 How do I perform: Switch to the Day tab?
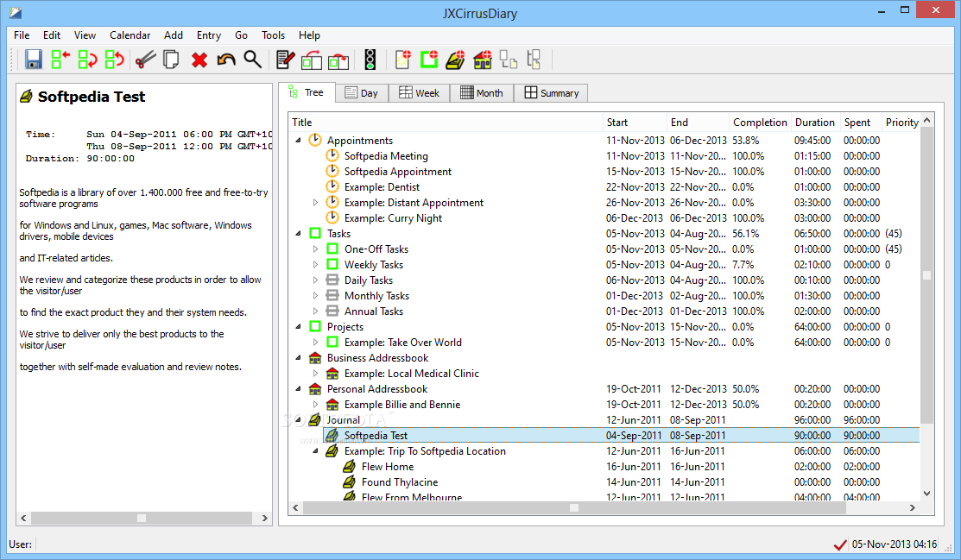pos(362,92)
